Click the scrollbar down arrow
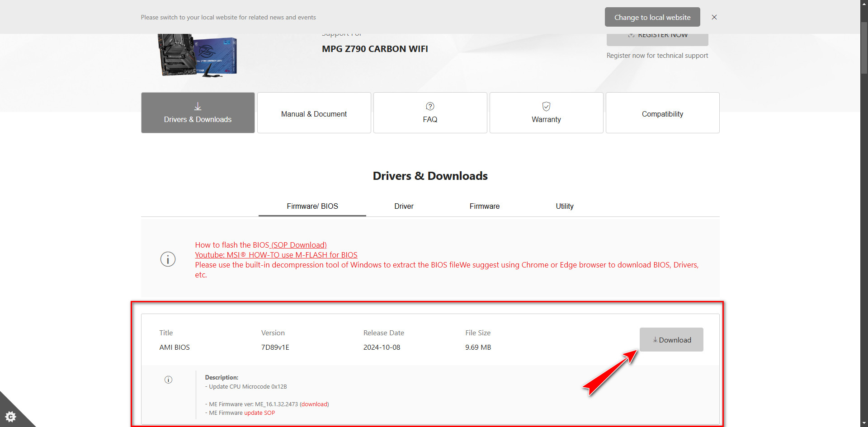 pos(864,423)
